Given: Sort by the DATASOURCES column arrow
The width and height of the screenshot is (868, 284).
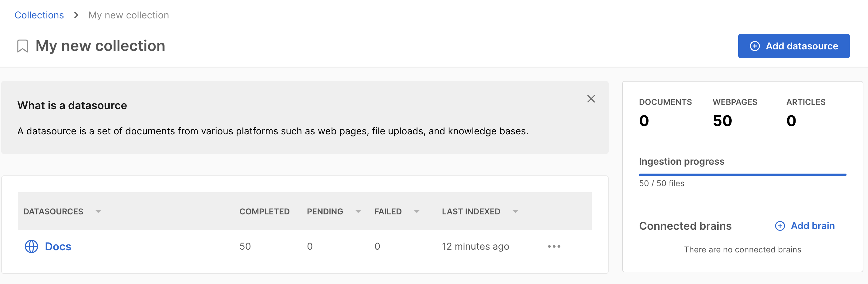Looking at the screenshot, I should click(98, 212).
